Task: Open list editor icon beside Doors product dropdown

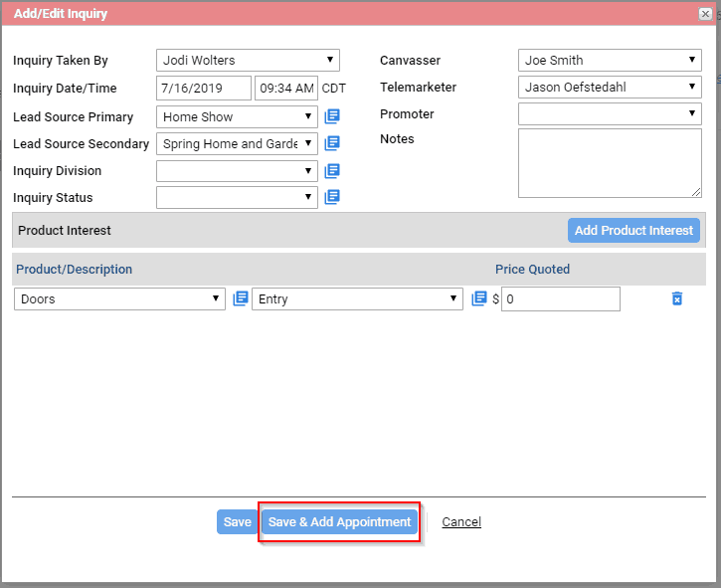Action: (241, 298)
